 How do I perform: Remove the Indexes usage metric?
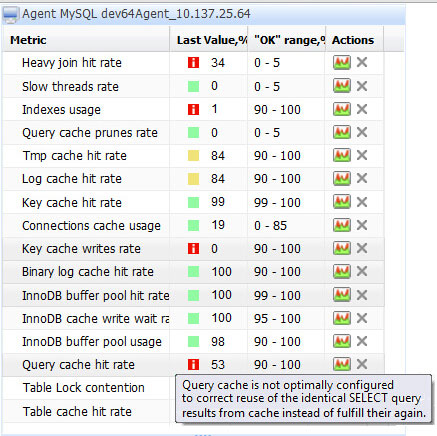[x=362, y=109]
